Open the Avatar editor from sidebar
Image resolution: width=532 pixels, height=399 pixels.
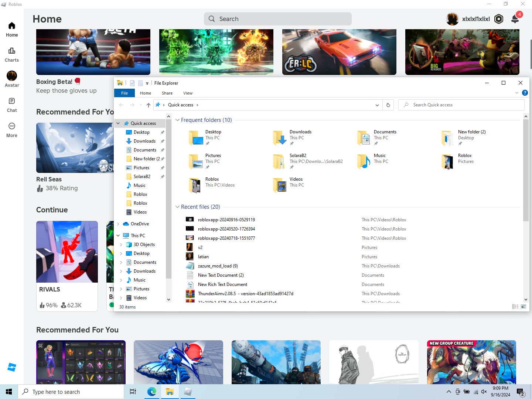coord(12,79)
